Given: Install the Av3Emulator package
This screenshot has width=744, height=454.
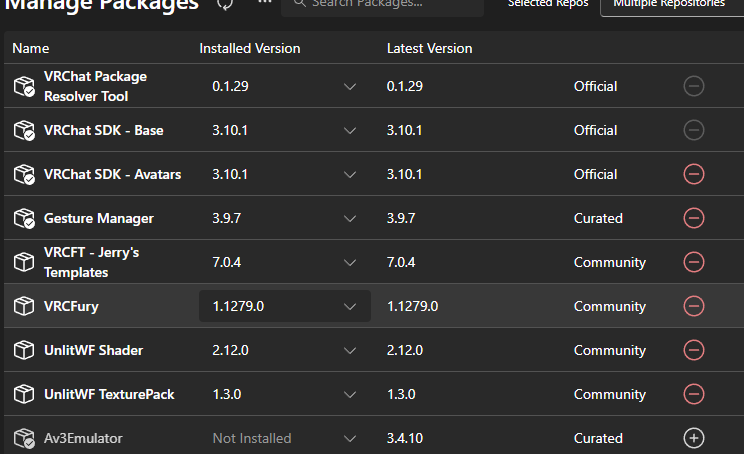Looking at the screenshot, I should point(693,438).
